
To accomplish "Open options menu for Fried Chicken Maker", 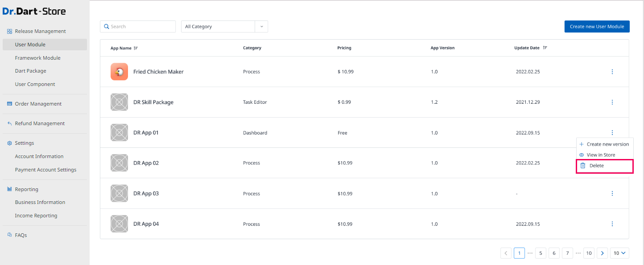I will point(612,72).
